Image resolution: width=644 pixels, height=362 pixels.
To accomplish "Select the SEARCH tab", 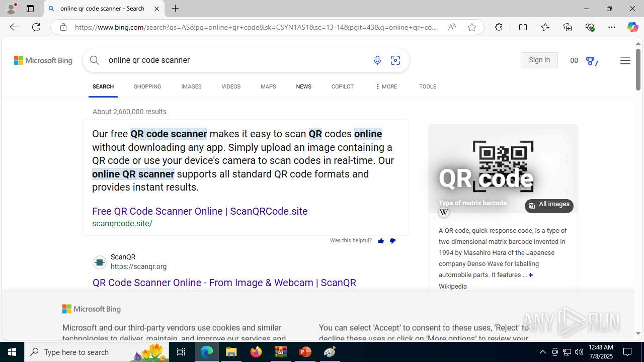I will pyautogui.click(x=103, y=86).
